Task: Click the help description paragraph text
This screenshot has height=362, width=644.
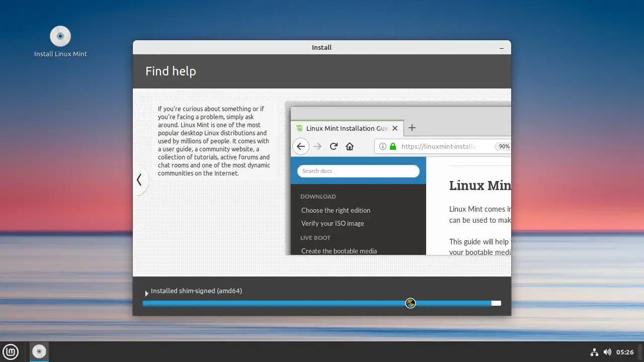Action: click(x=214, y=141)
